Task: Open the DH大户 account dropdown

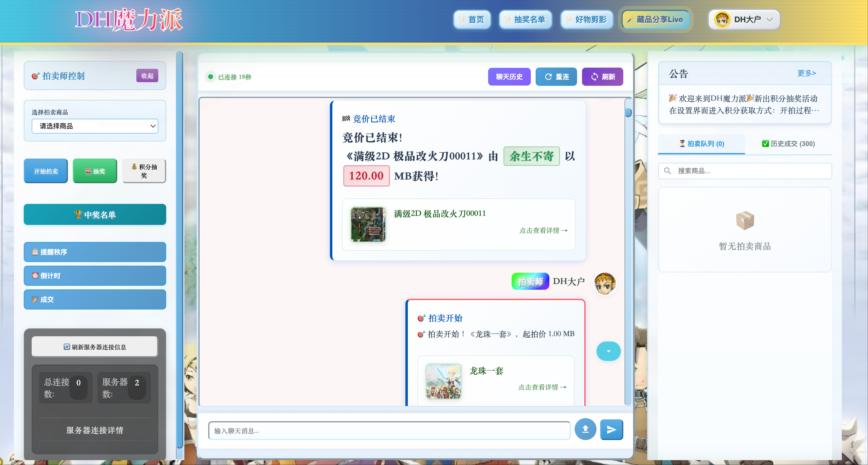Action: pyautogui.click(x=744, y=19)
